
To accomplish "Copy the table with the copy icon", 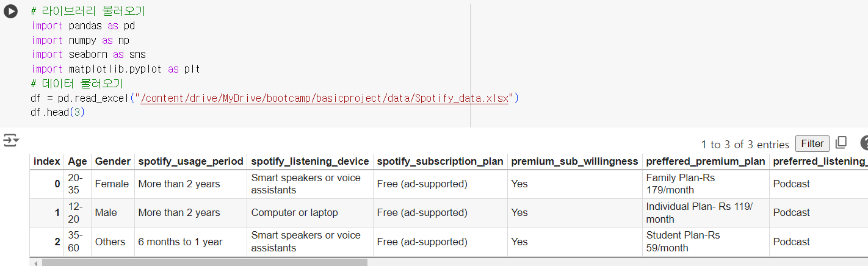I will point(841,143).
